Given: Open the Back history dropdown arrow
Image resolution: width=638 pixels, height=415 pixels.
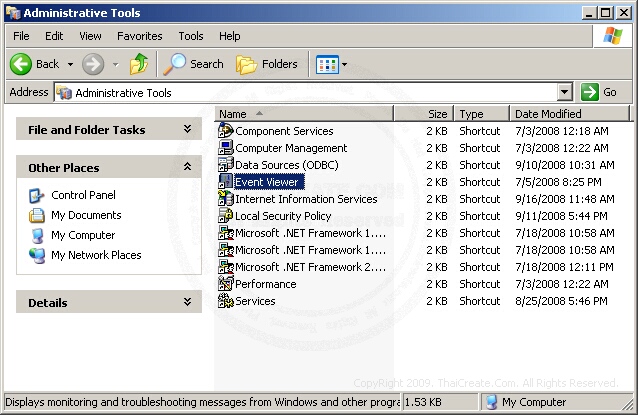Looking at the screenshot, I should tap(70, 64).
